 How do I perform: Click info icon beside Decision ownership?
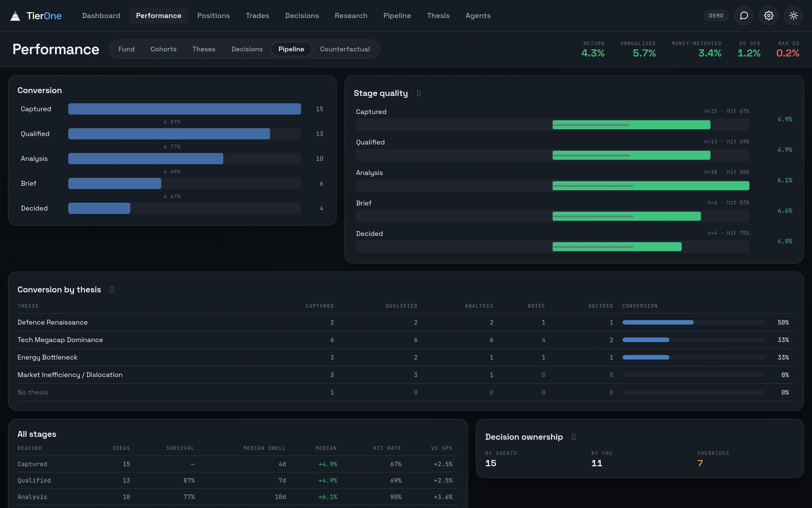pos(573,437)
